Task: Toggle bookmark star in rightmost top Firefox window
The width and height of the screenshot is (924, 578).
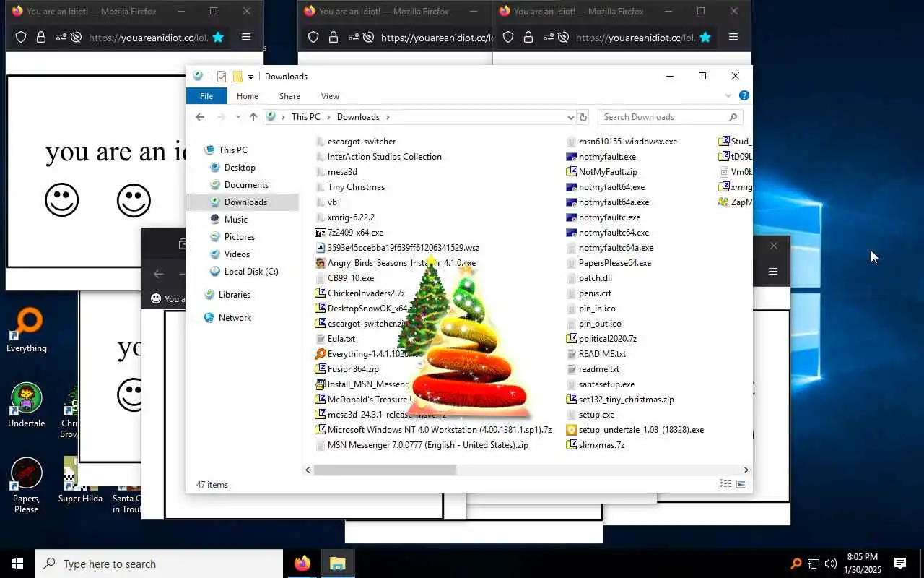Action: (x=705, y=38)
